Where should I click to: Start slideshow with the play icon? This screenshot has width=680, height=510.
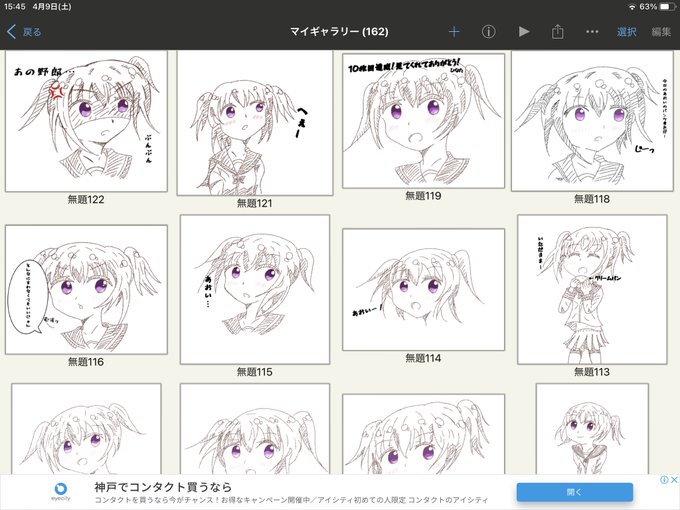(524, 32)
